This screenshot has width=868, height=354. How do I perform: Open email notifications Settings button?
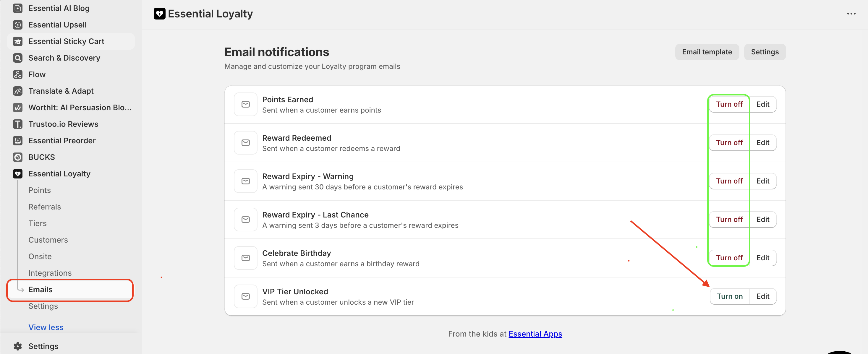[x=764, y=52]
